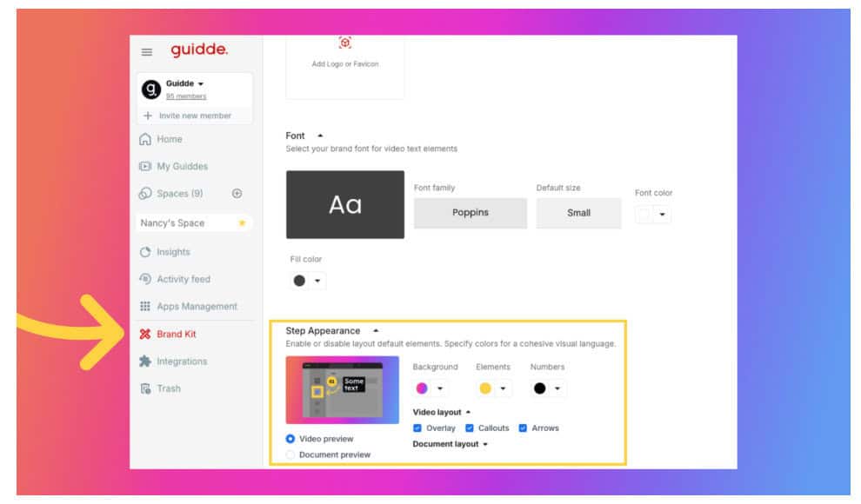Click the 95 members link
The height and width of the screenshot is (504, 861).
(186, 96)
